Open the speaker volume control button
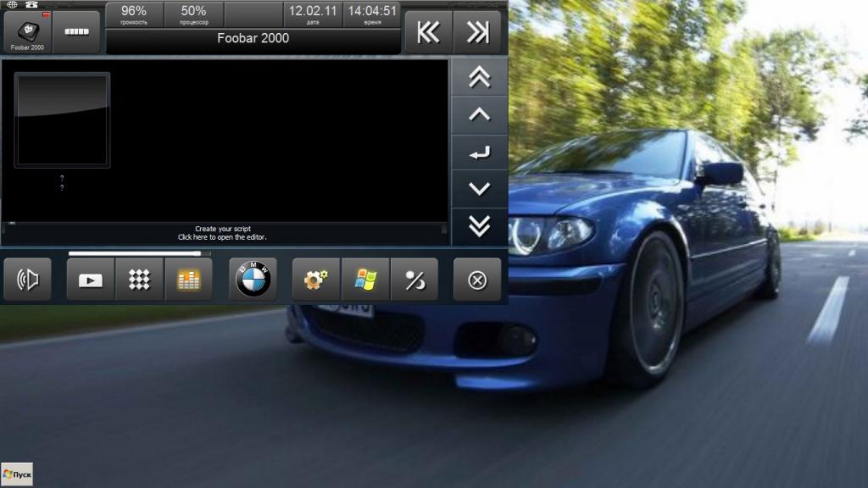Viewport: 868px width, 488px height. coord(28,280)
